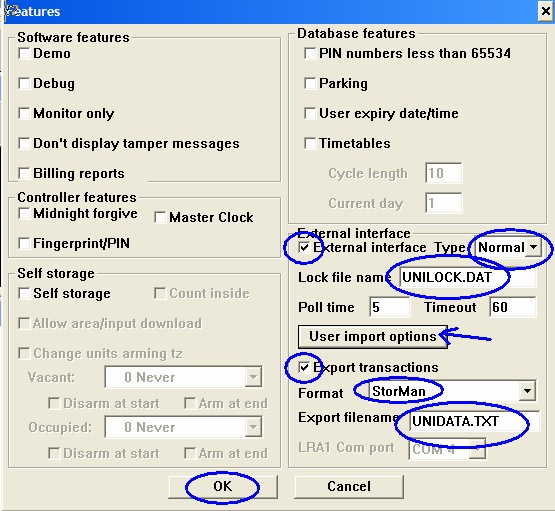
Task: Enable the Demo checkbox
Action: 24,54
